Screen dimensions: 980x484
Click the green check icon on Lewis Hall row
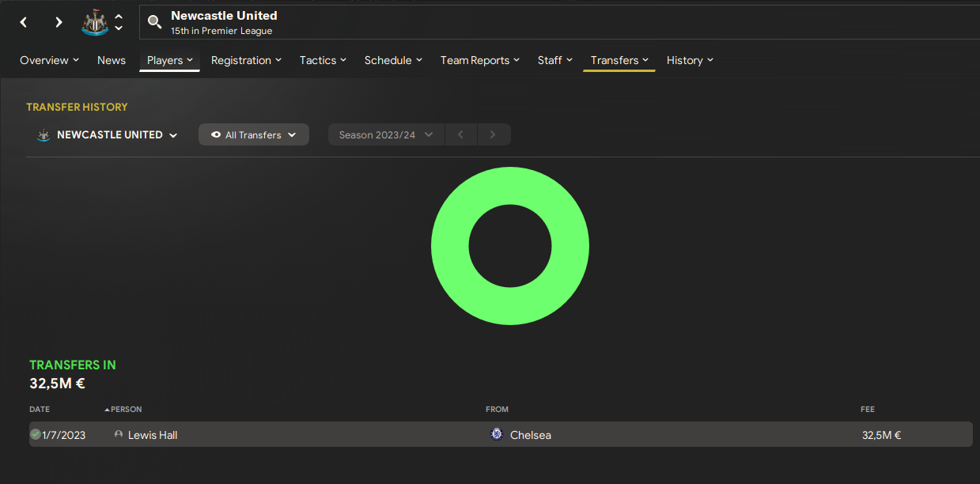tap(36, 434)
